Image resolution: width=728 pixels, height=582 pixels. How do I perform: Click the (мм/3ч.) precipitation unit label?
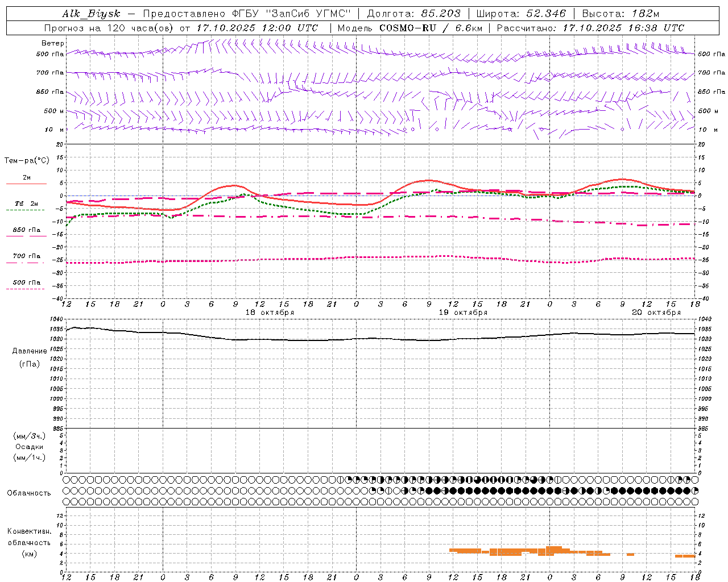click(30, 436)
